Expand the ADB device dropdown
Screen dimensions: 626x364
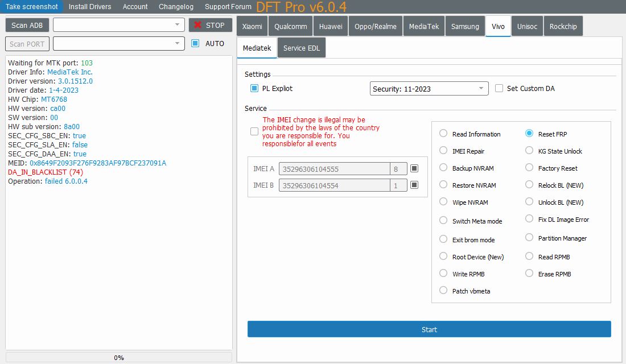119,25
